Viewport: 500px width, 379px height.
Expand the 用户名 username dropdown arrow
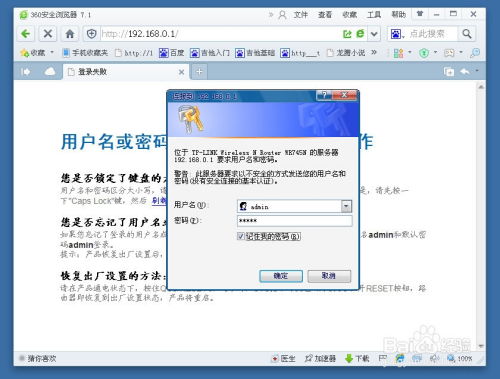[x=346, y=206]
